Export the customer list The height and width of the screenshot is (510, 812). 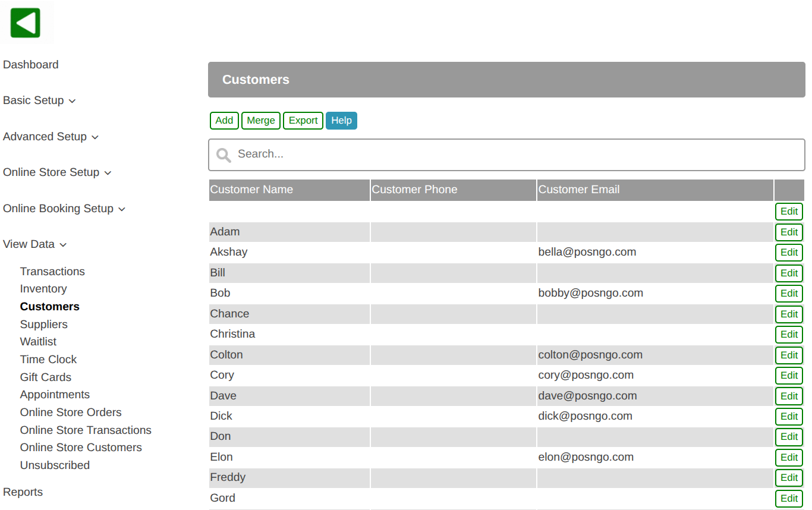(x=303, y=121)
